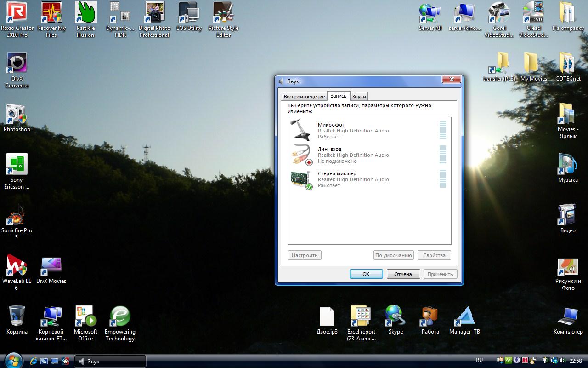Select the Компьютер desktop icon

(568, 320)
